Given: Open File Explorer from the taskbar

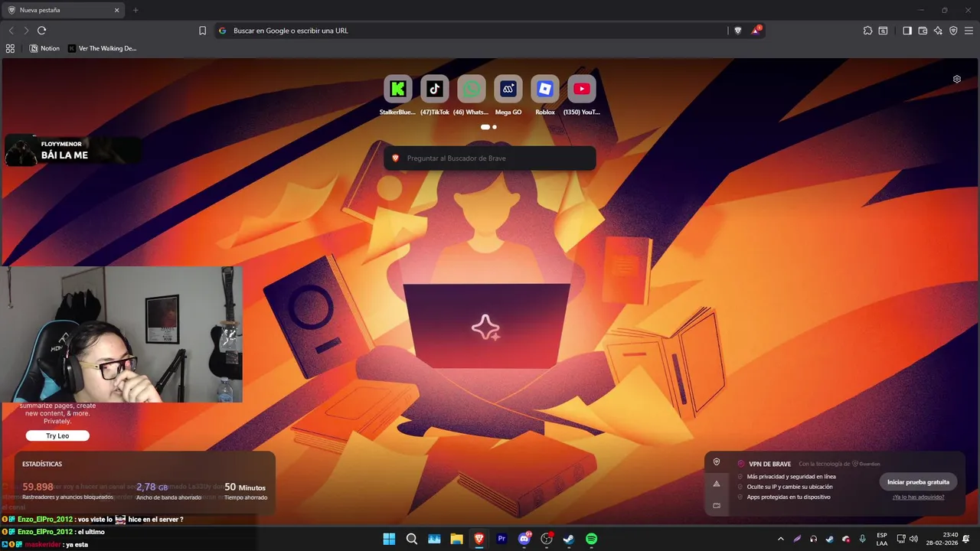Looking at the screenshot, I should click(x=457, y=539).
